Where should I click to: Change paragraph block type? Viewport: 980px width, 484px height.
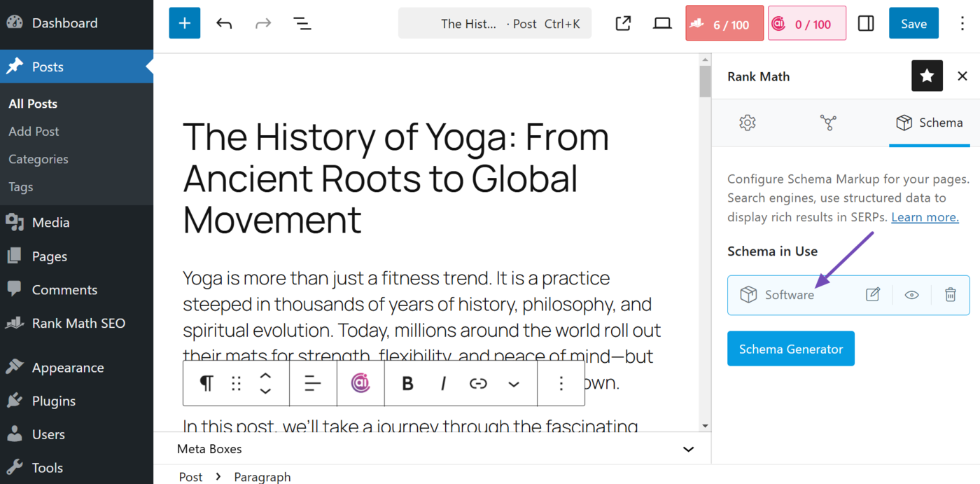tap(206, 383)
